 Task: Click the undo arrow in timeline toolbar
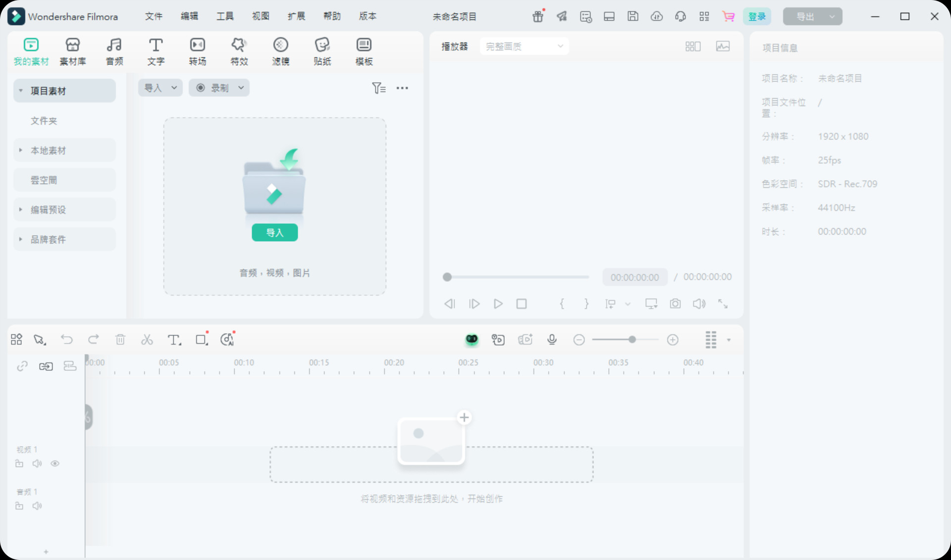(x=67, y=339)
